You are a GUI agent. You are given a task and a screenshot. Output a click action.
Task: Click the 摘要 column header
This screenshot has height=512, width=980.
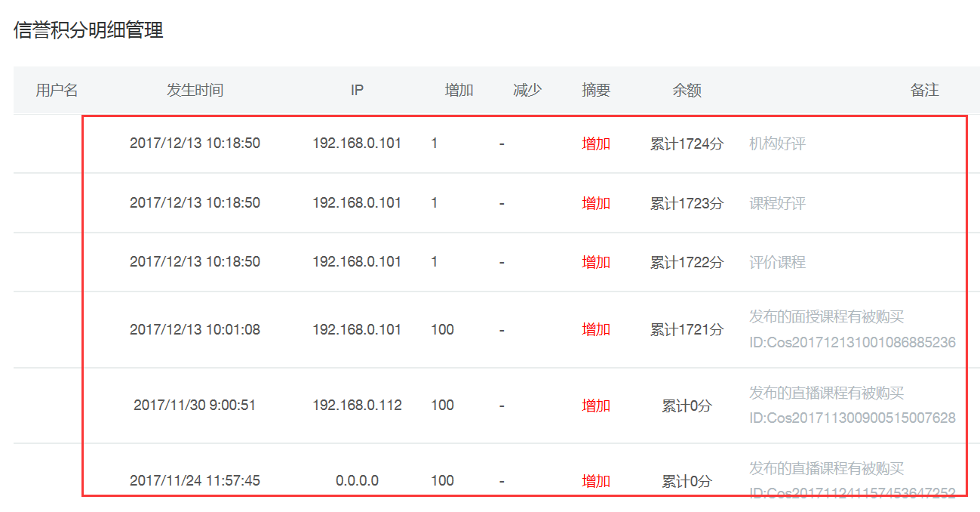(596, 91)
